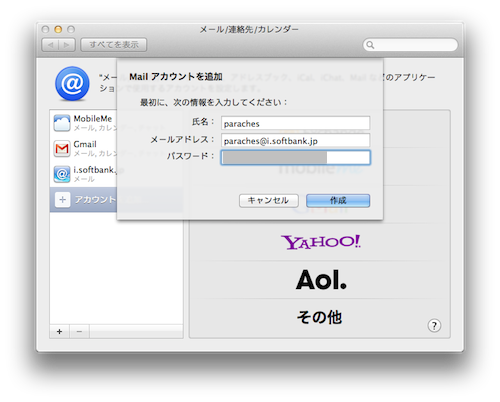Select the i.softbank.jp mail account icon
The image size is (500, 402).
(62, 174)
